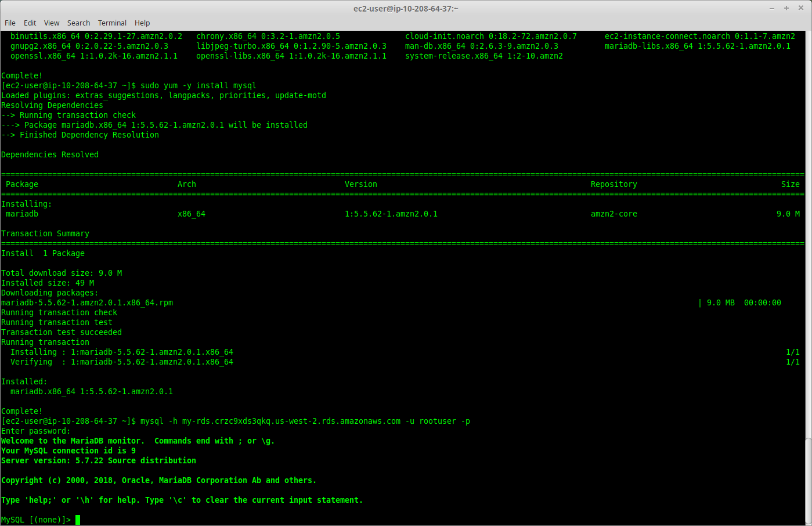Click 'cloud-init.noarch' package entry
The width and height of the screenshot is (812, 526).
(x=491, y=36)
